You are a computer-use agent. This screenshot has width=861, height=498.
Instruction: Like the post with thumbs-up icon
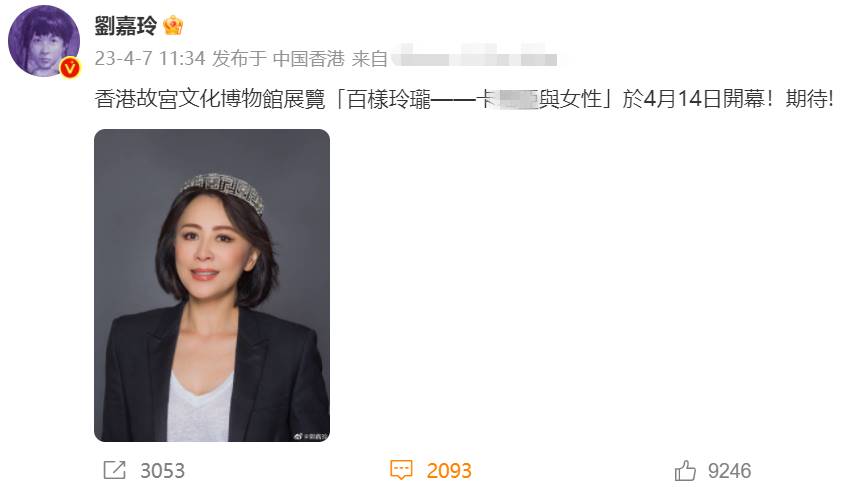[x=685, y=471]
